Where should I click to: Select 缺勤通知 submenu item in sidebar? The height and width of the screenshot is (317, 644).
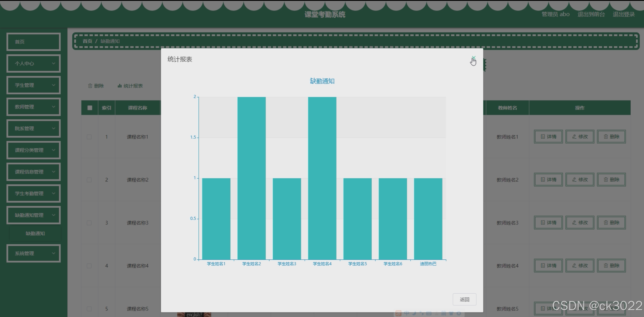click(x=35, y=234)
